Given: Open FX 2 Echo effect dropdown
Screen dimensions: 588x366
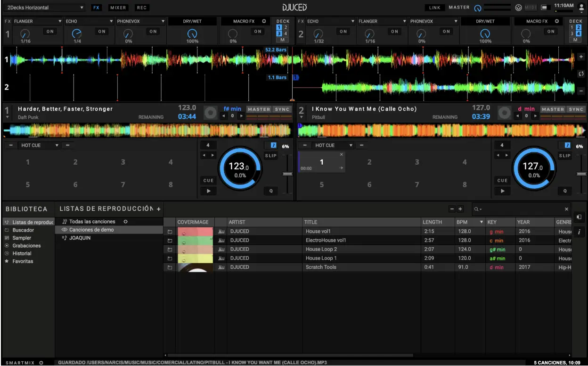Looking at the screenshot, I should coord(331,21).
